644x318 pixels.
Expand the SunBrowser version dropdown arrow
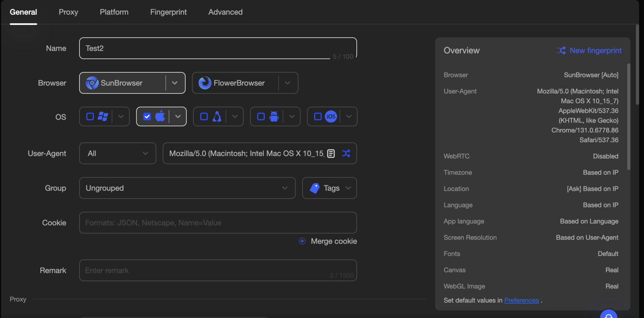(x=175, y=83)
